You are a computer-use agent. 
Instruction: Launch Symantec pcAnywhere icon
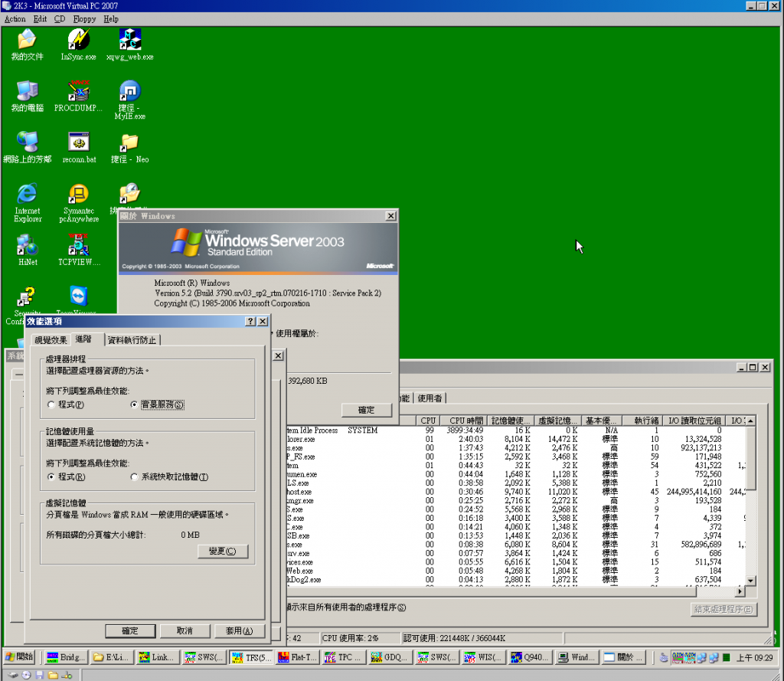[x=79, y=203]
